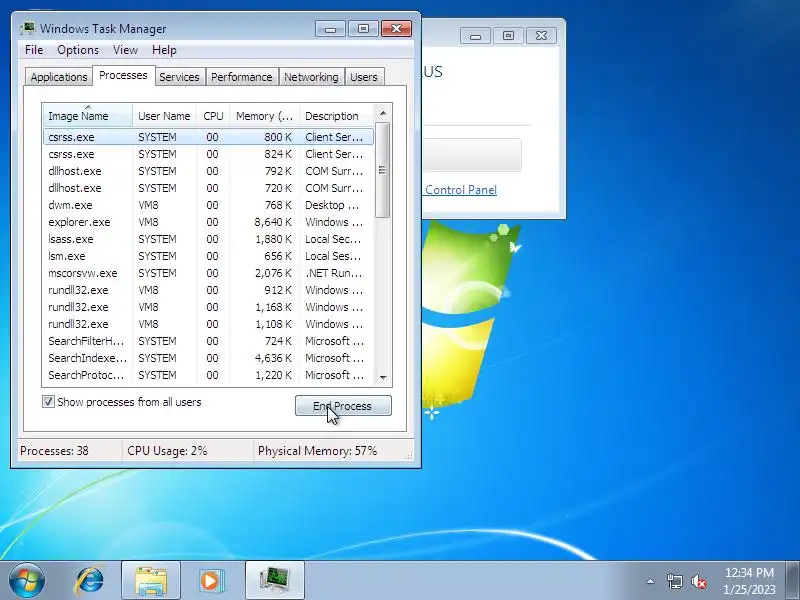Open the View menu
The width and height of the screenshot is (800, 600).
(125, 50)
